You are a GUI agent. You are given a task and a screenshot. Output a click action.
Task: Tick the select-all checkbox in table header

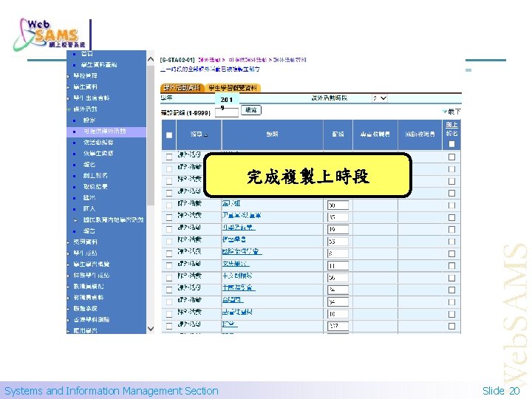point(169,135)
